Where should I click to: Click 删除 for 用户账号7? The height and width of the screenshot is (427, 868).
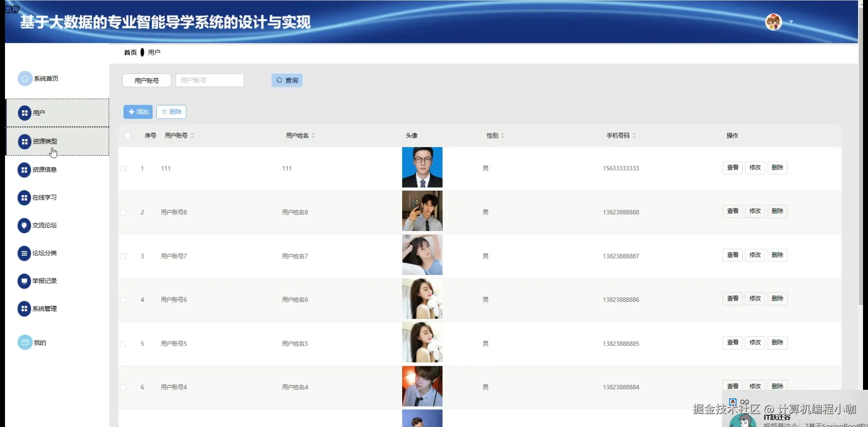pyautogui.click(x=777, y=255)
